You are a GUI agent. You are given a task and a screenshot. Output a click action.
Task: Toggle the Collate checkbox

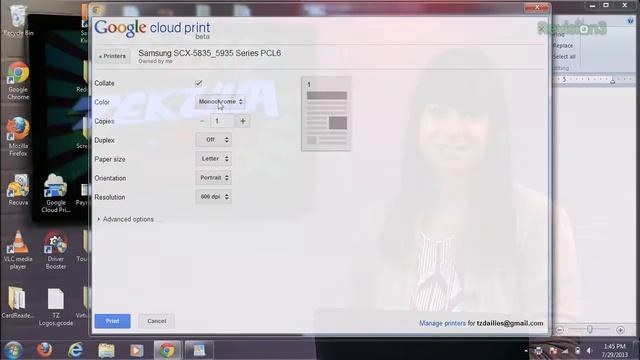(x=199, y=83)
